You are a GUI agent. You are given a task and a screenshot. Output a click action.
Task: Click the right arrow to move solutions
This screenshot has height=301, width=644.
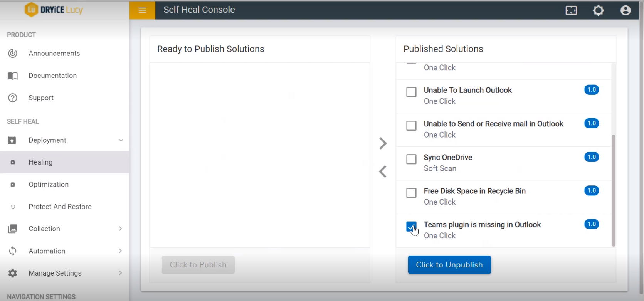383,143
